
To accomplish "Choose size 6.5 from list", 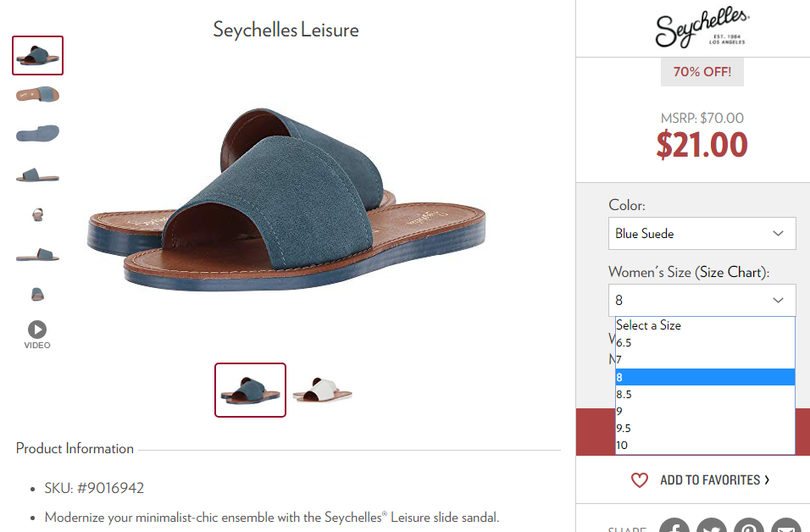I will [705, 342].
